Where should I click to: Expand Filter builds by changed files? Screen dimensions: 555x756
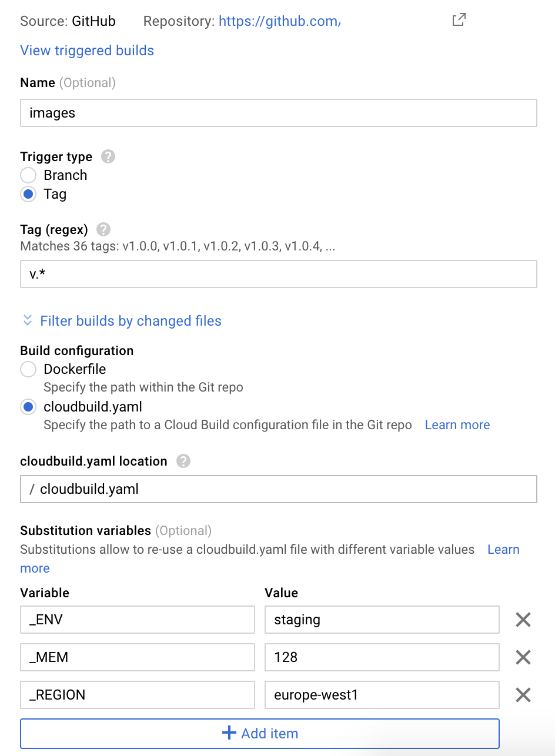[x=131, y=321]
